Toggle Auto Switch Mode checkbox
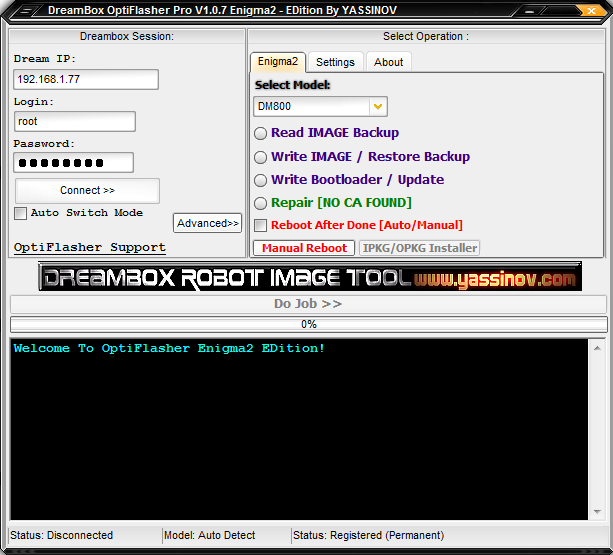This screenshot has width=613, height=555. [x=20, y=213]
